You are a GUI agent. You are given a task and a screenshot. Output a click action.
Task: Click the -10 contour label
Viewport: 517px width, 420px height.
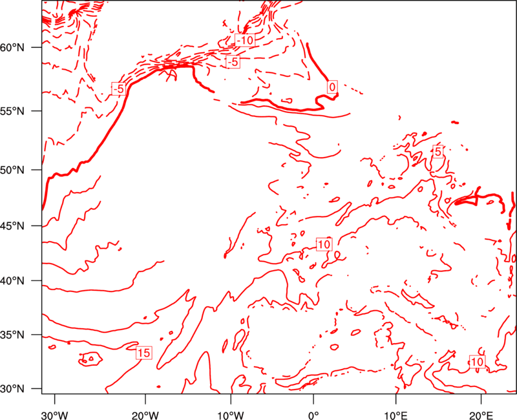click(x=245, y=40)
